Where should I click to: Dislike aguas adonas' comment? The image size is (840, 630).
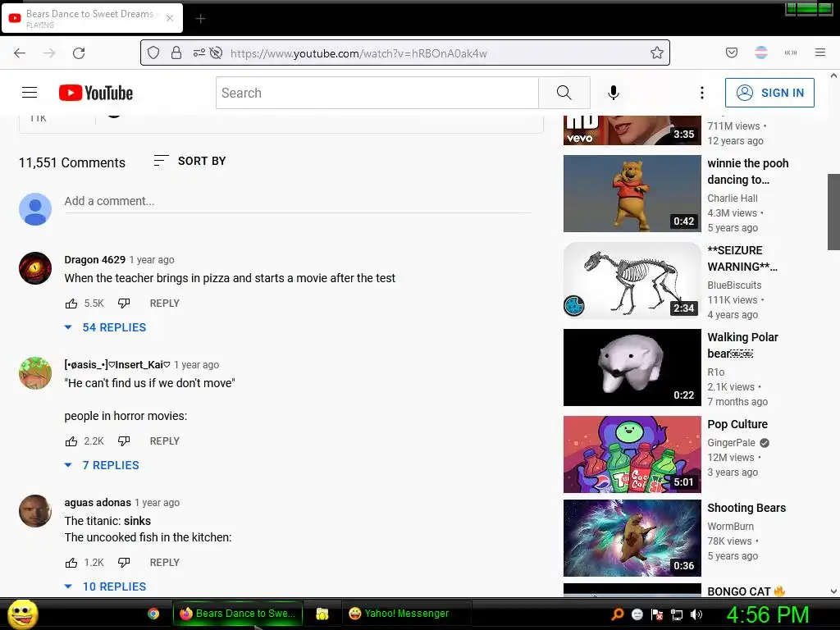tap(124, 563)
